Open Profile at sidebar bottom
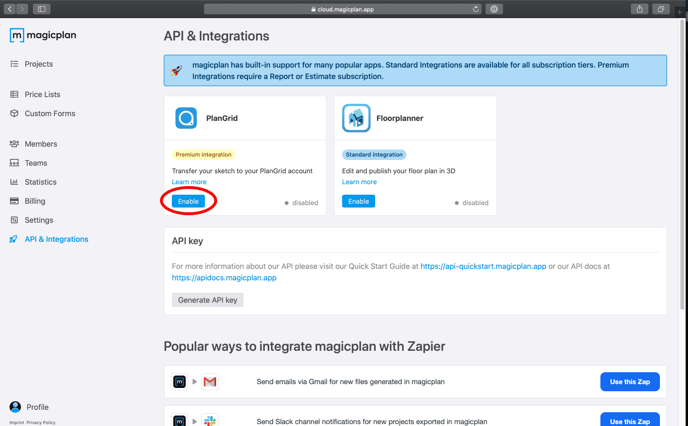Screen dimensions: 688x426 click(37, 407)
